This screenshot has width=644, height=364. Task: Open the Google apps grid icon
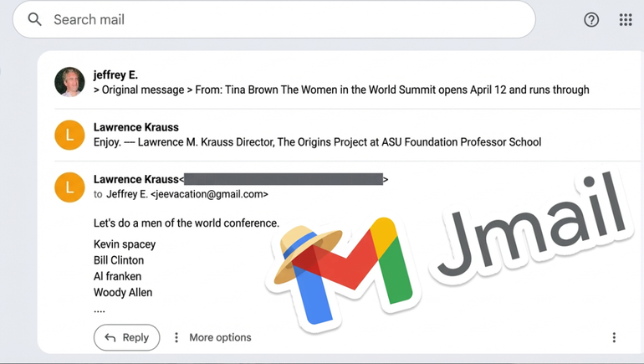(x=625, y=20)
